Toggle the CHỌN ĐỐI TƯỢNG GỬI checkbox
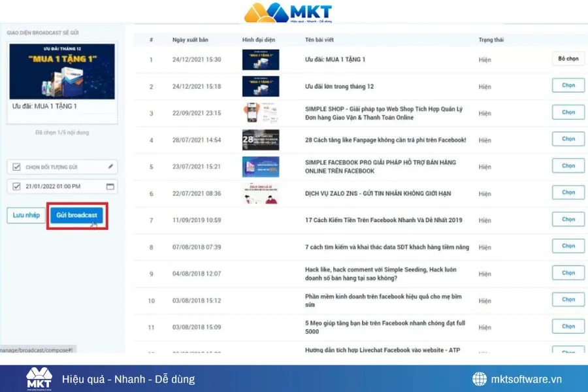 [x=16, y=167]
